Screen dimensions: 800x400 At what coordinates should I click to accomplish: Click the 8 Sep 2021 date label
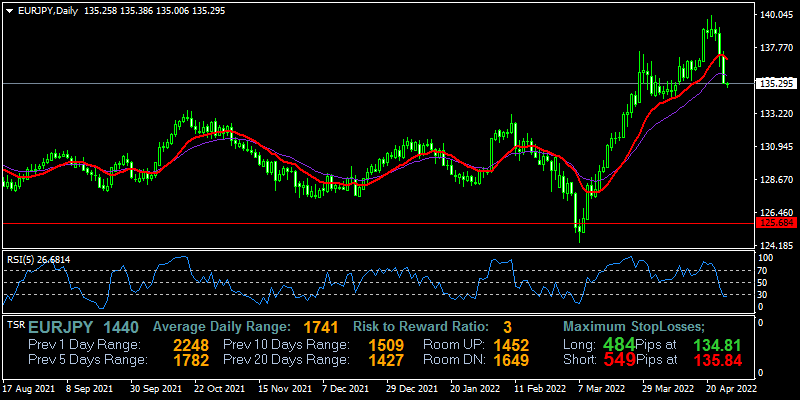(90, 387)
